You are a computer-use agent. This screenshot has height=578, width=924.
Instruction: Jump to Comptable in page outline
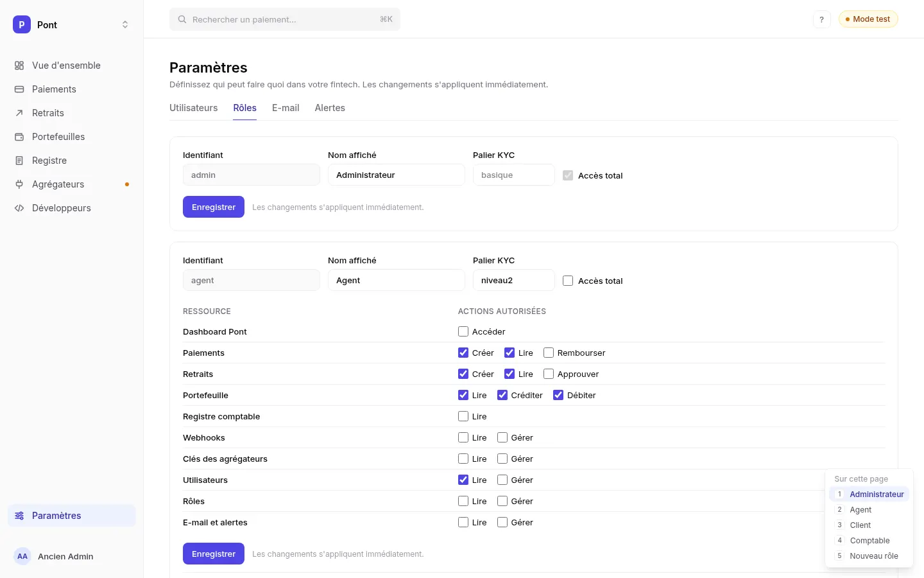(869, 541)
